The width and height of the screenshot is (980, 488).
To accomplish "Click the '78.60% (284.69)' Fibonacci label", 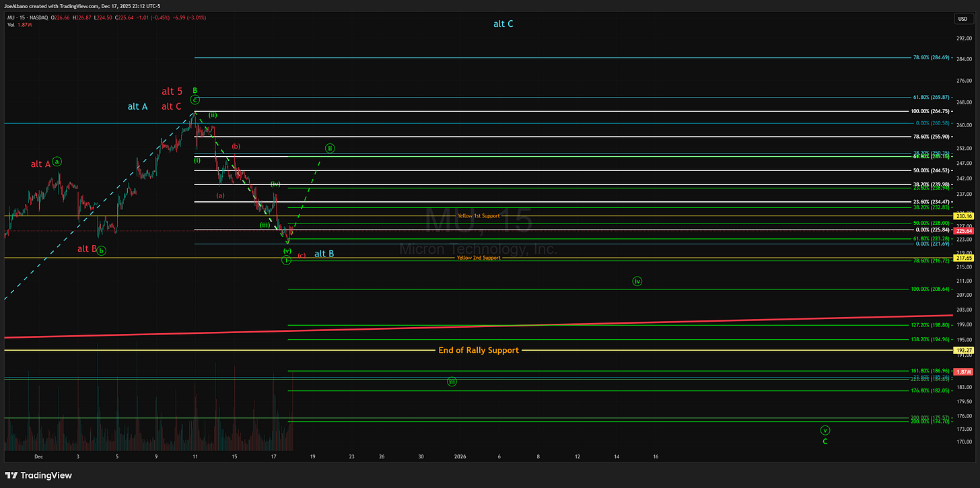I will (x=932, y=57).
